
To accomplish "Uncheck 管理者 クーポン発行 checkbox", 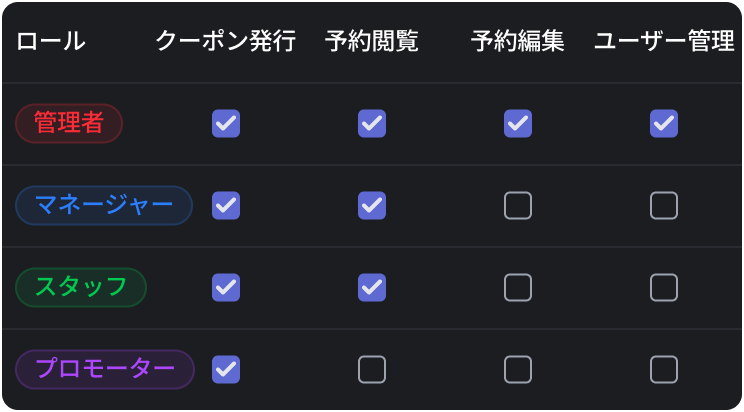I will pos(226,124).
